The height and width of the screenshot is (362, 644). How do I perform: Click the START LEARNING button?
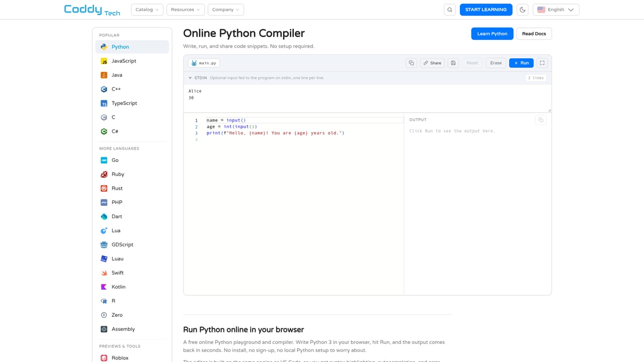[x=486, y=10]
